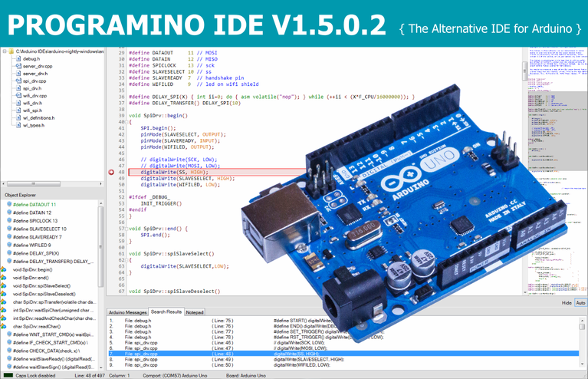This screenshot has width=588, height=379.
Task: Click the Hide button
Action: pyautogui.click(x=567, y=303)
